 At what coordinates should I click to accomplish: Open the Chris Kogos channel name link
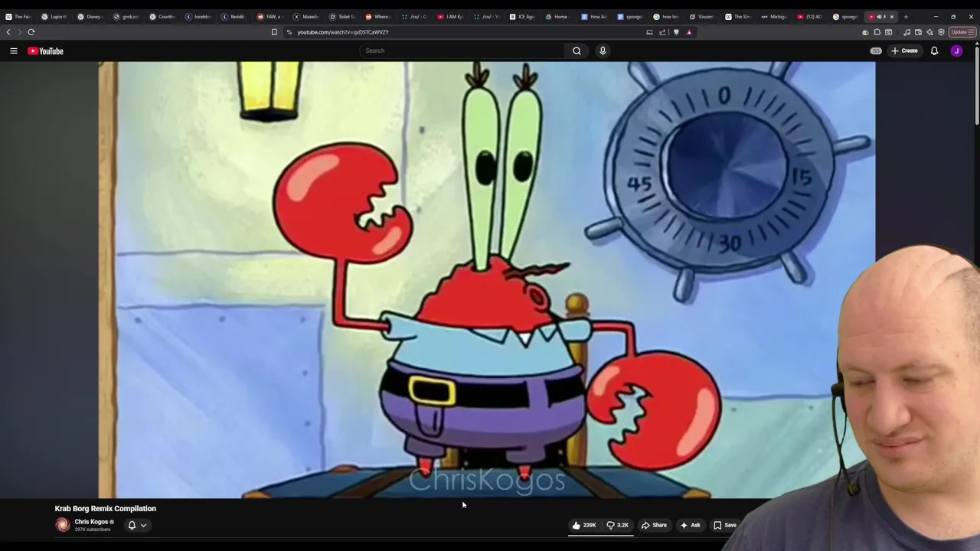[91, 522]
